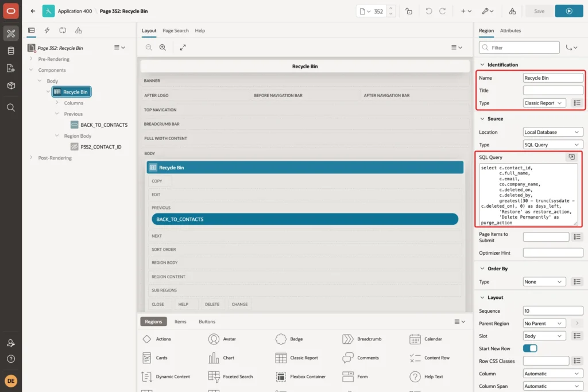Image resolution: width=588 pixels, height=392 pixels.
Task: Click the property Filter search field
Action: point(519,48)
